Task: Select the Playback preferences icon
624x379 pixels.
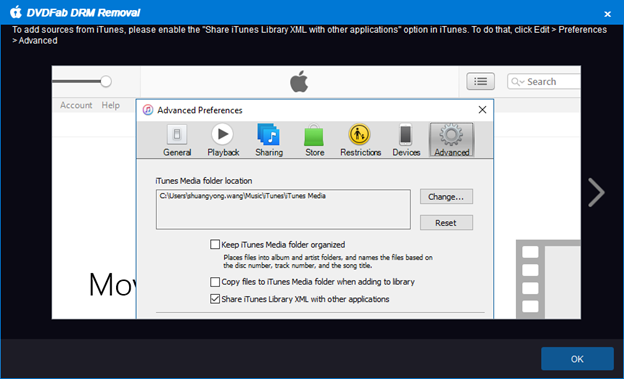Action: tap(222, 134)
